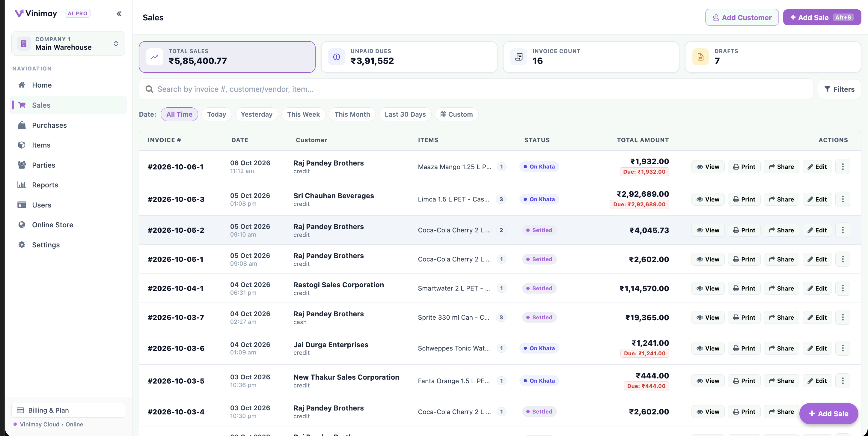Click the Drafts document icon
Image resolution: width=868 pixels, height=436 pixels.
point(700,57)
